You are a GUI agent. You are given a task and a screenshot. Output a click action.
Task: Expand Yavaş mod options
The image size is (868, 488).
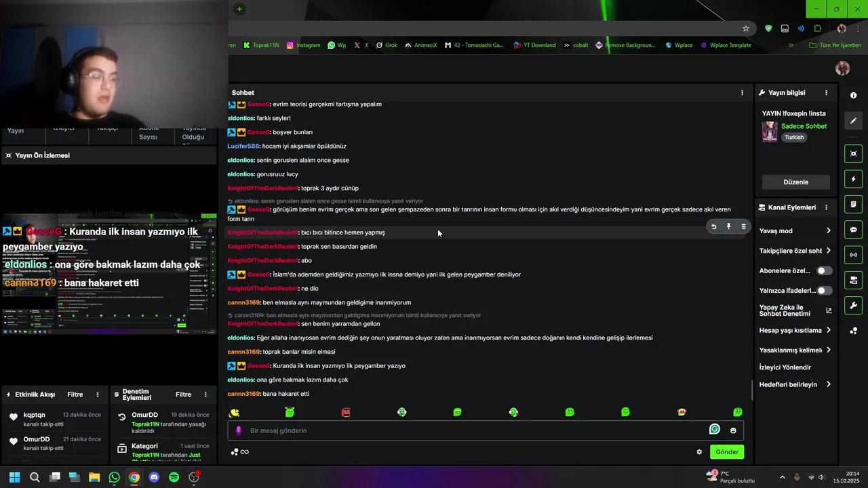pos(828,231)
